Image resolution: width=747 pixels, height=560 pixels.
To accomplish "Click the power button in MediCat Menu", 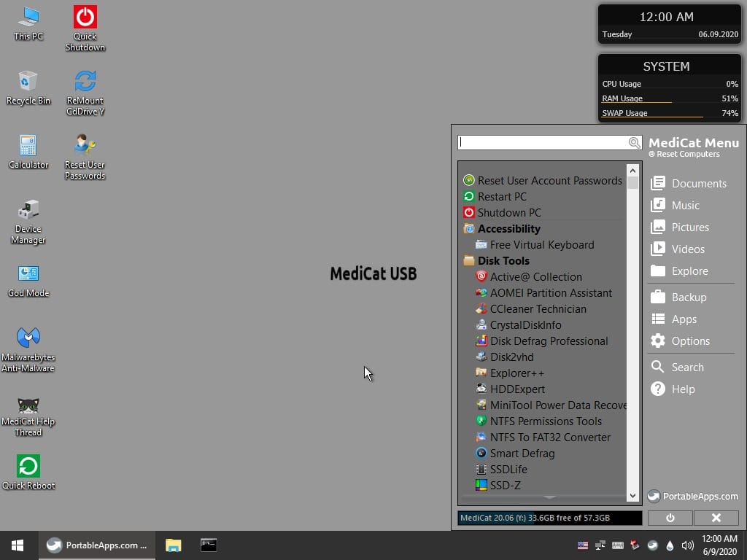I will point(670,518).
